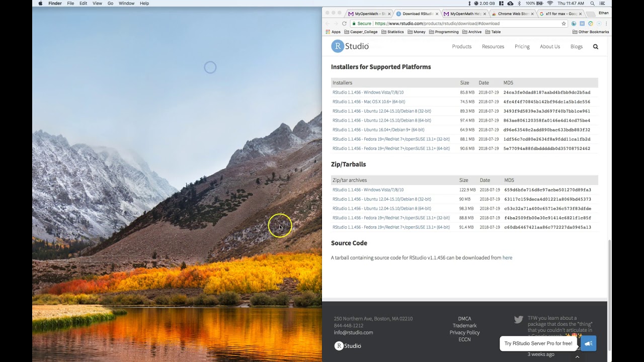This screenshot has width=644, height=362.
Task: Close the Chrome Web Store tab
Action: point(531,14)
